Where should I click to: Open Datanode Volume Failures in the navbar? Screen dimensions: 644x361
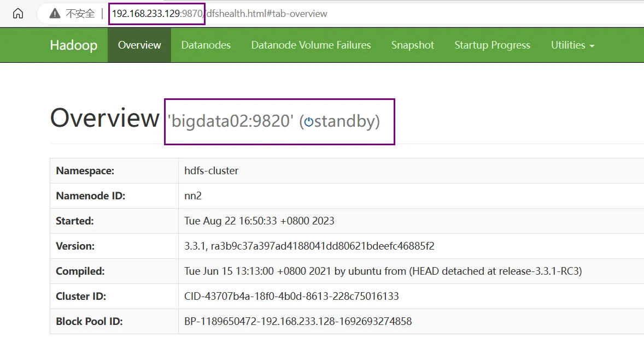pyautogui.click(x=311, y=45)
